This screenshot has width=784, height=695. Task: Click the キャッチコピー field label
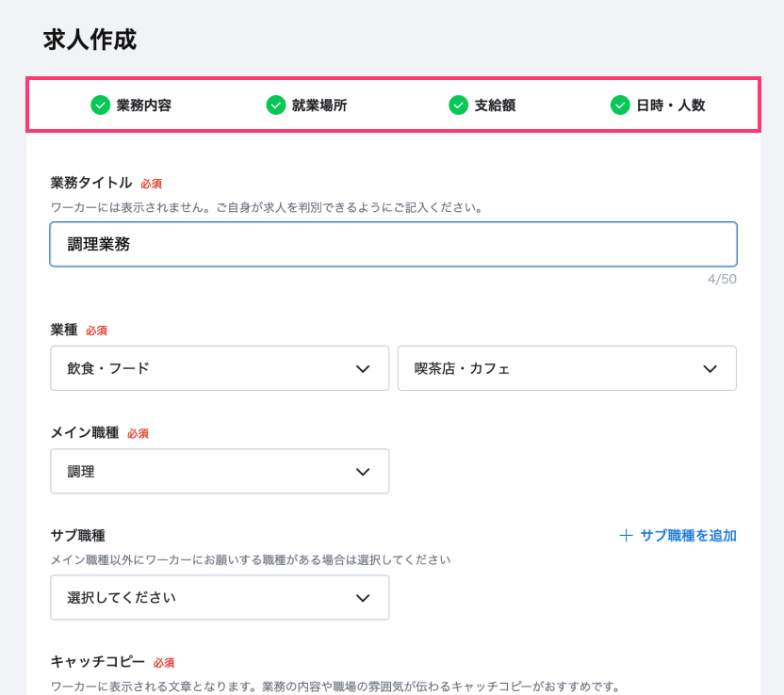pos(97,662)
